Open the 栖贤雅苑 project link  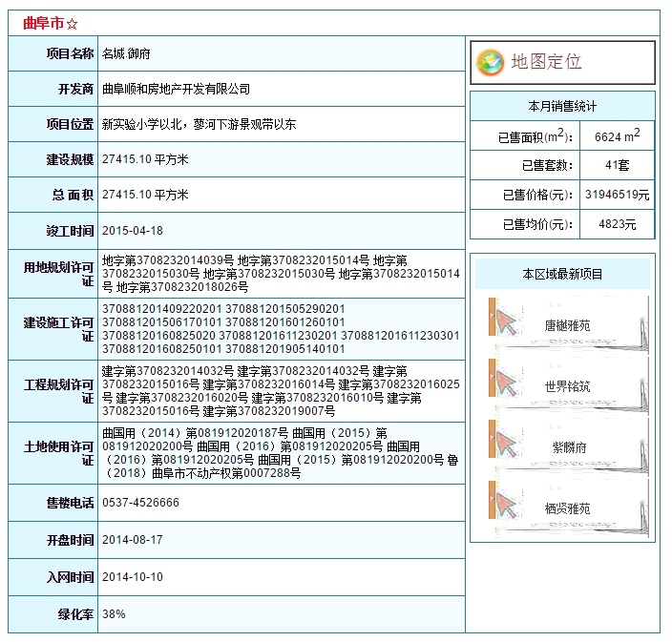click(567, 508)
